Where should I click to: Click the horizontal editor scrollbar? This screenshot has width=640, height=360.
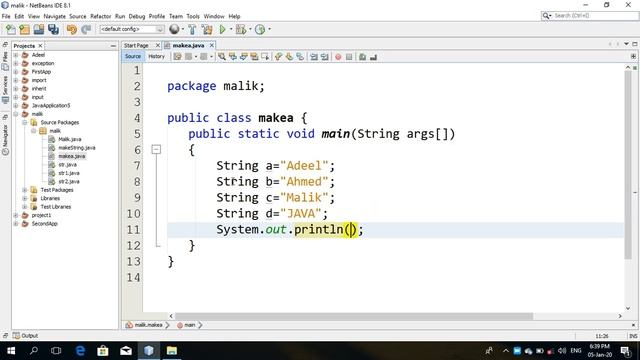click(x=353, y=316)
